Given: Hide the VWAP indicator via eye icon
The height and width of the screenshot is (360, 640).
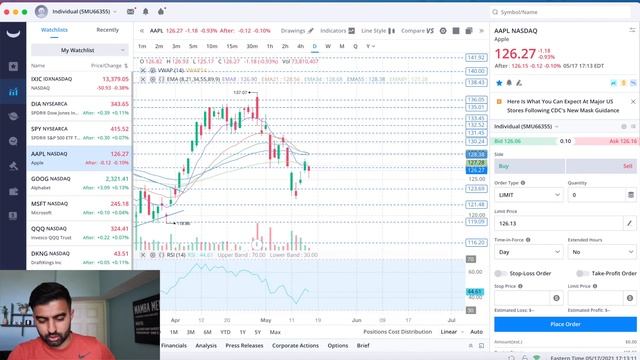Looking at the screenshot, I should tap(152, 70).
